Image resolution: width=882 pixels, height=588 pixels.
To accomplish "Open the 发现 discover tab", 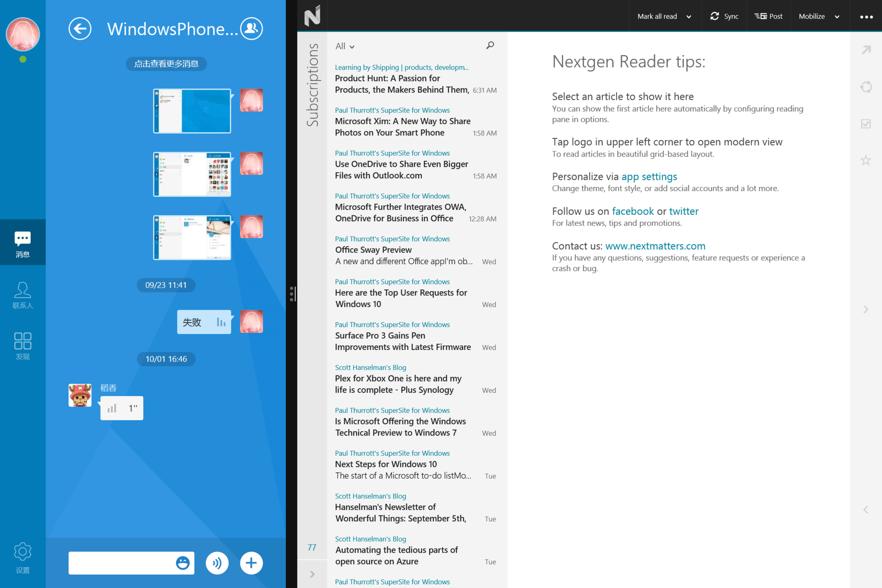I will point(23,346).
